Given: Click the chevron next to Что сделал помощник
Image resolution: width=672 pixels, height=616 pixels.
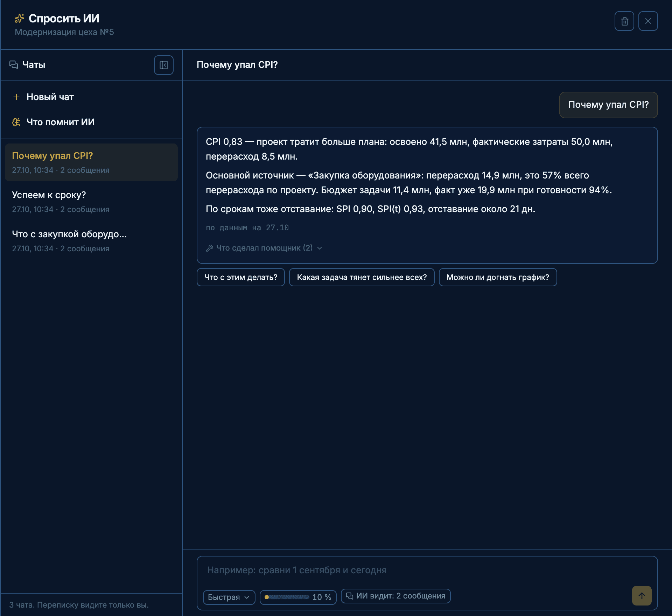Looking at the screenshot, I should (x=319, y=248).
